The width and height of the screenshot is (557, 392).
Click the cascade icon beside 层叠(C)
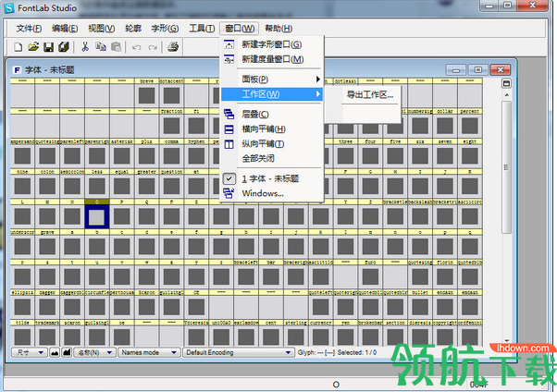(x=229, y=114)
